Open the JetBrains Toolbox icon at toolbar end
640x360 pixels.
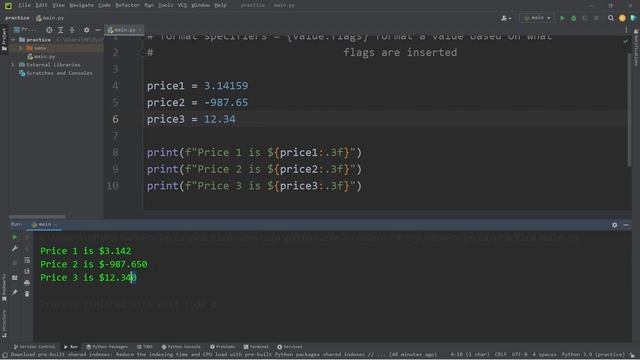coord(633,18)
